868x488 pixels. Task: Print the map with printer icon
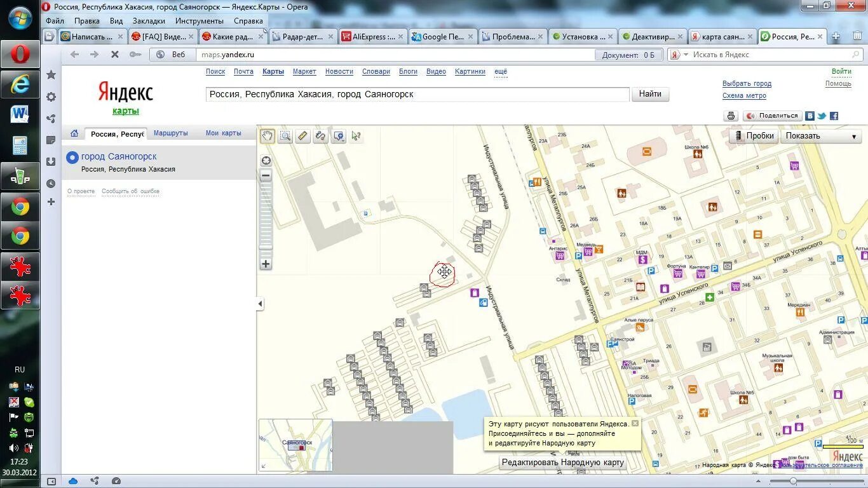[731, 116]
